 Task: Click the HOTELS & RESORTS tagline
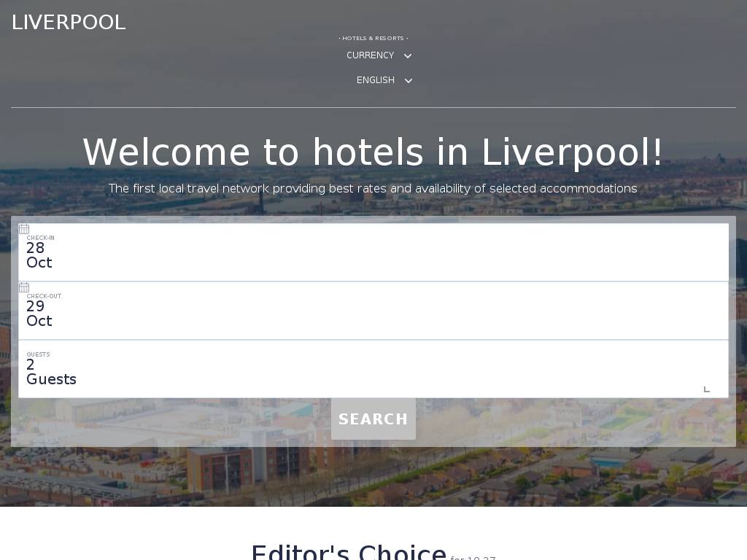[373, 38]
